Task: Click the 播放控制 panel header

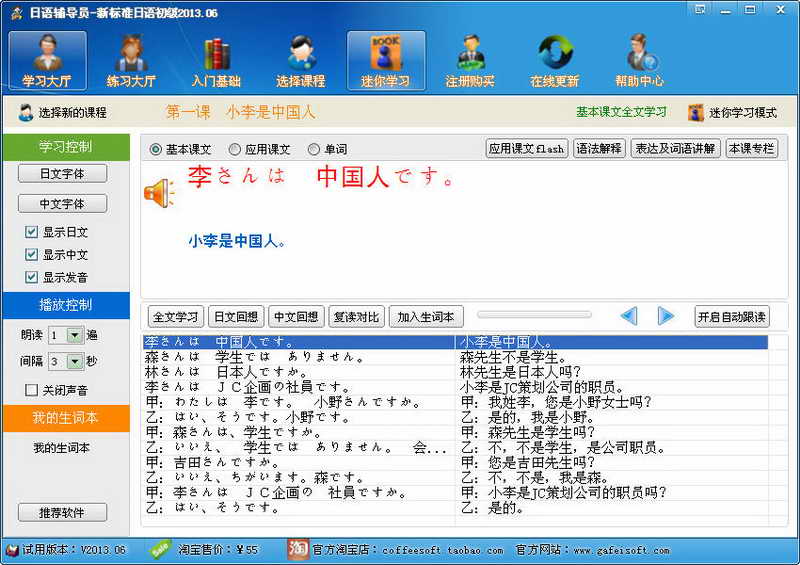Action: coord(66,305)
